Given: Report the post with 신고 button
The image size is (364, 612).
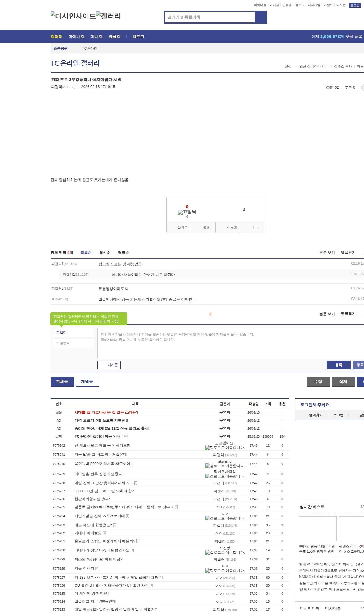Looking at the screenshot, I should (252, 228).
